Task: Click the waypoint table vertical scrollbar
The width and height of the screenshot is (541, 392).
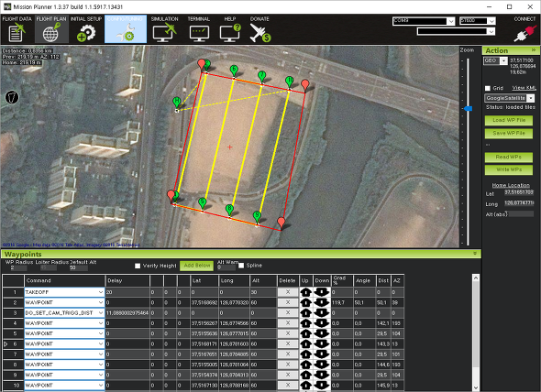Action: click(x=476, y=325)
